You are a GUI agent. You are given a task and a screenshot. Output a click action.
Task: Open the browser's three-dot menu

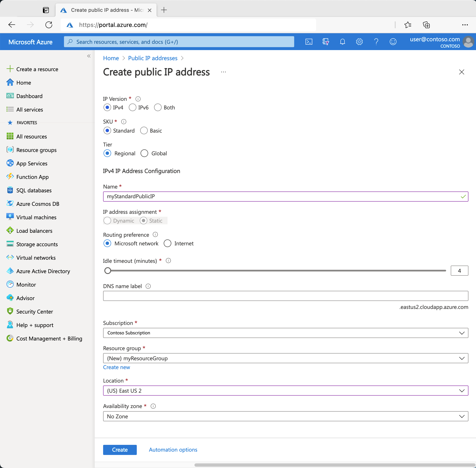465,25
